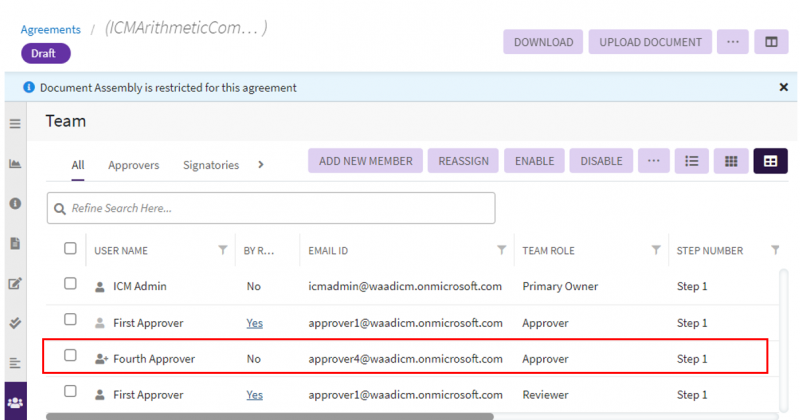Switch to tile grid view icon

pyautogui.click(x=731, y=161)
